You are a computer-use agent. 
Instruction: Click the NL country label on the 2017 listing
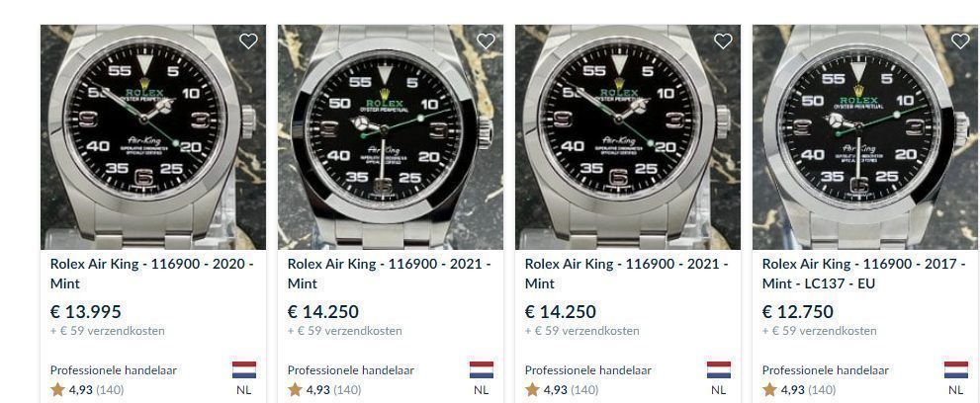pos(955,390)
